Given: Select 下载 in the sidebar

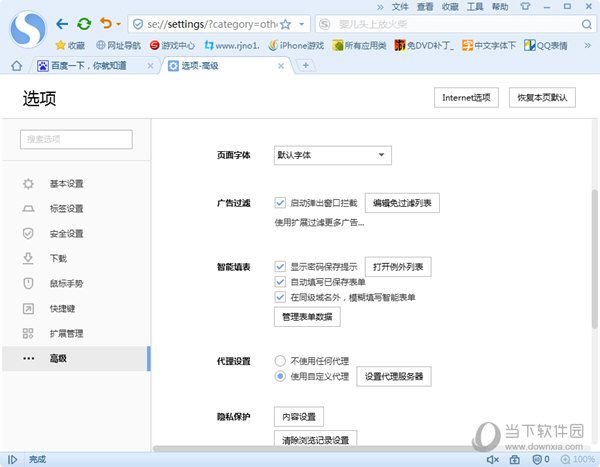Looking at the screenshot, I should [x=75, y=258].
